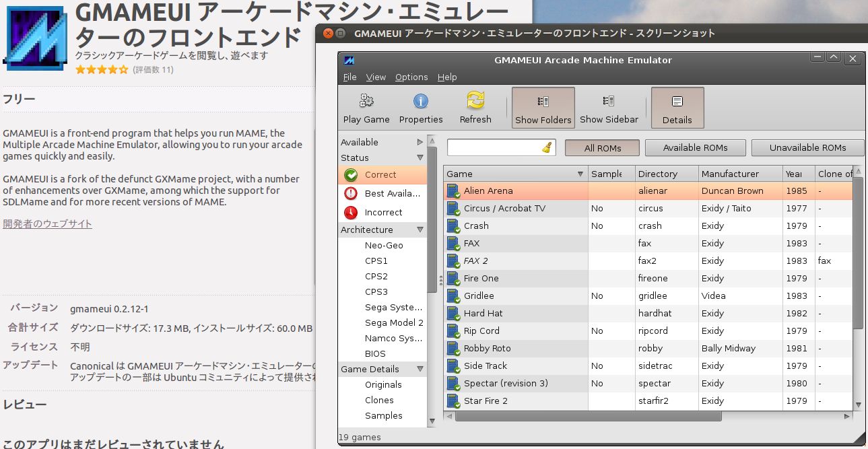Select Neo-Geo in the Architecture folder
This screenshot has width=868, height=449.
click(384, 245)
